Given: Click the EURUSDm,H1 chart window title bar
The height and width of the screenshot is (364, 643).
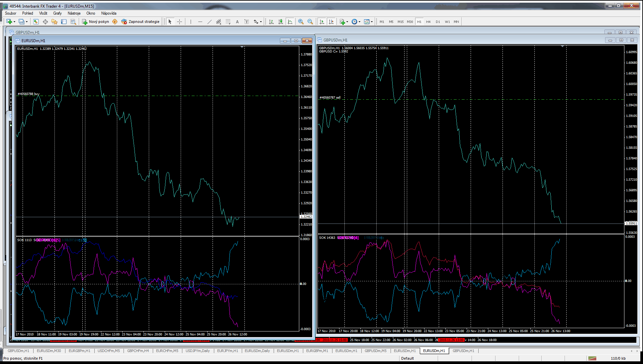Looking at the screenshot, I should tap(149, 41).
